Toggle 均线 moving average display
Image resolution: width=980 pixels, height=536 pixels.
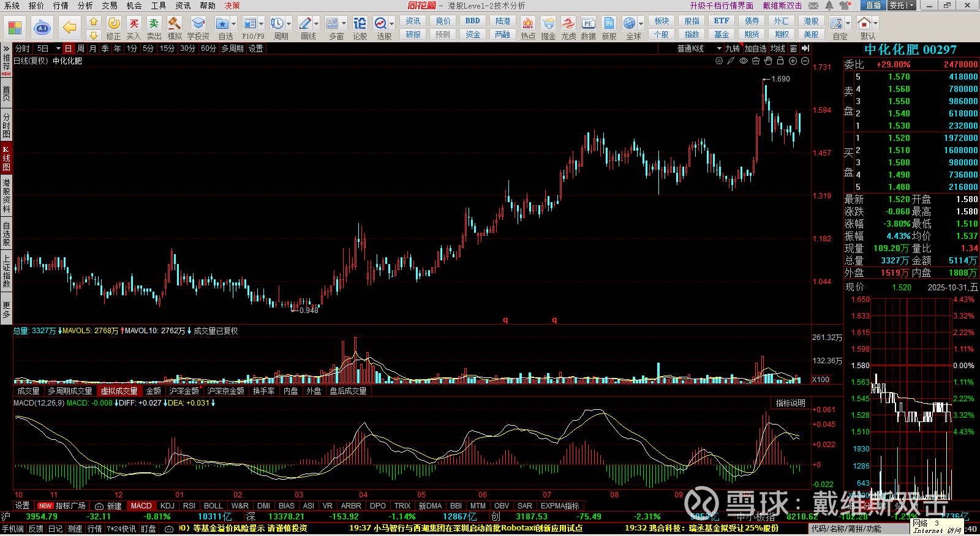click(778, 48)
